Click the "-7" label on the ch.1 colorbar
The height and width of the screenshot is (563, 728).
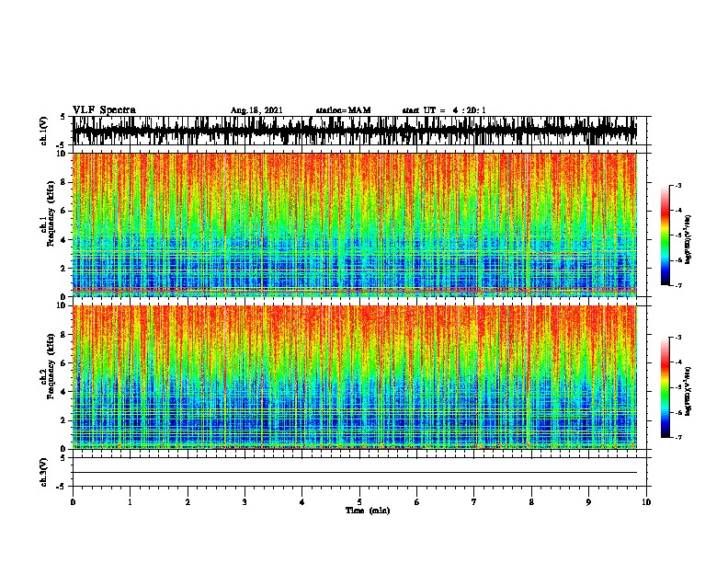678,285
